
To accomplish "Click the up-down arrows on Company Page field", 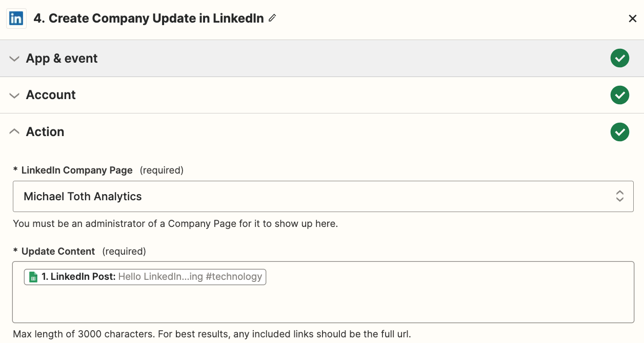I will pyautogui.click(x=619, y=196).
